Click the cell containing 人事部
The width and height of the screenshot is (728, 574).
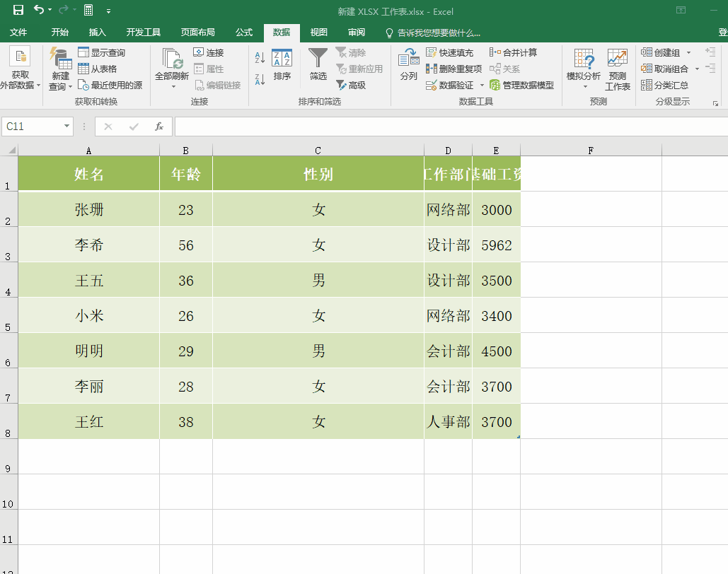coord(448,421)
